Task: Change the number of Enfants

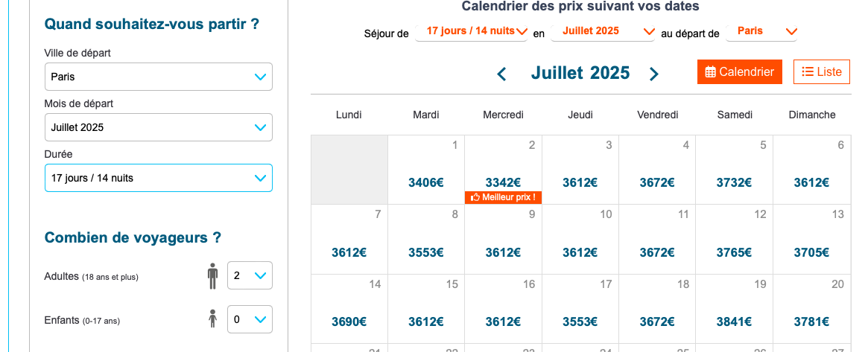Action: pyautogui.click(x=250, y=319)
